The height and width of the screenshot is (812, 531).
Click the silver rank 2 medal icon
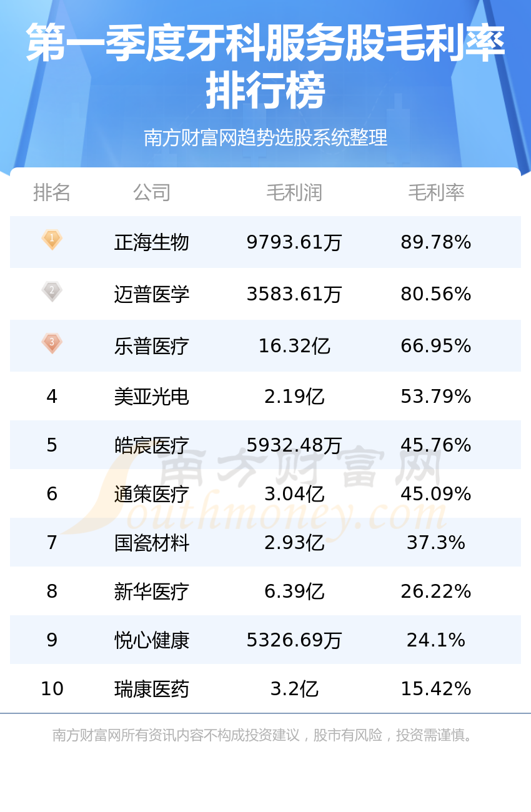pos(52,292)
